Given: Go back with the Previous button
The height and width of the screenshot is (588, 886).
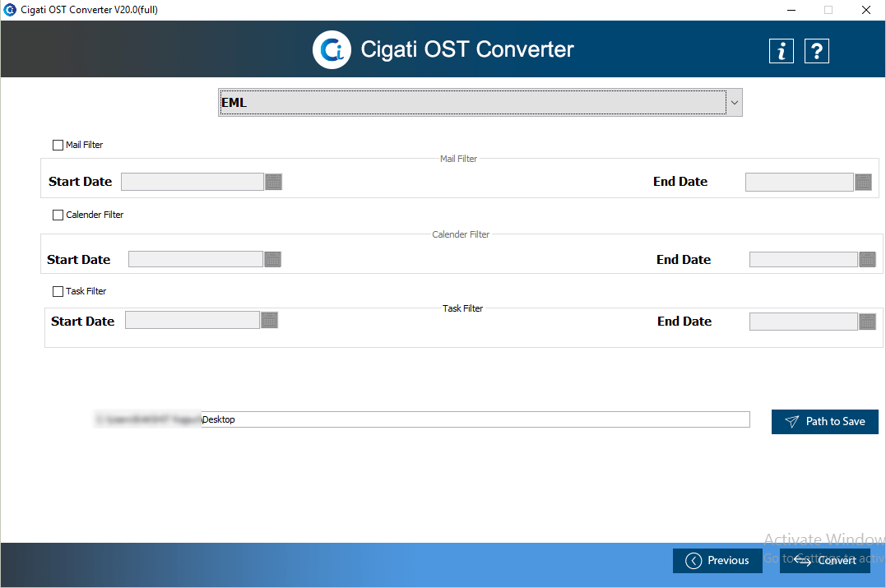Looking at the screenshot, I should click(717, 560).
